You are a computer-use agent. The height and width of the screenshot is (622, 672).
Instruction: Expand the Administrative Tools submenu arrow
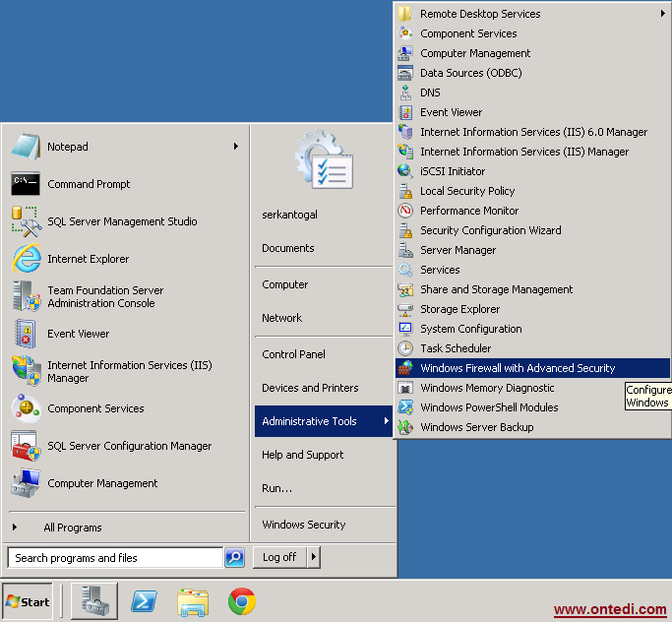(386, 421)
